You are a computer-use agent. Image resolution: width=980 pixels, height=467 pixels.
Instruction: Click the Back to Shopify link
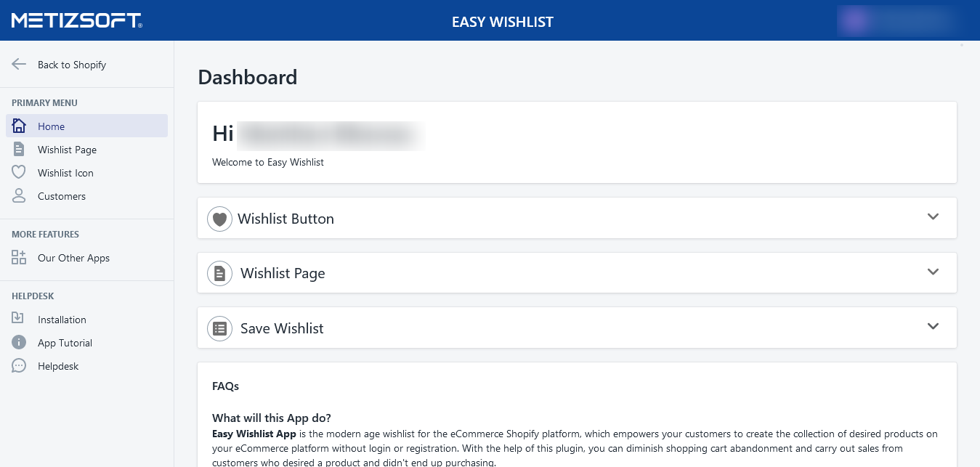pyautogui.click(x=72, y=65)
